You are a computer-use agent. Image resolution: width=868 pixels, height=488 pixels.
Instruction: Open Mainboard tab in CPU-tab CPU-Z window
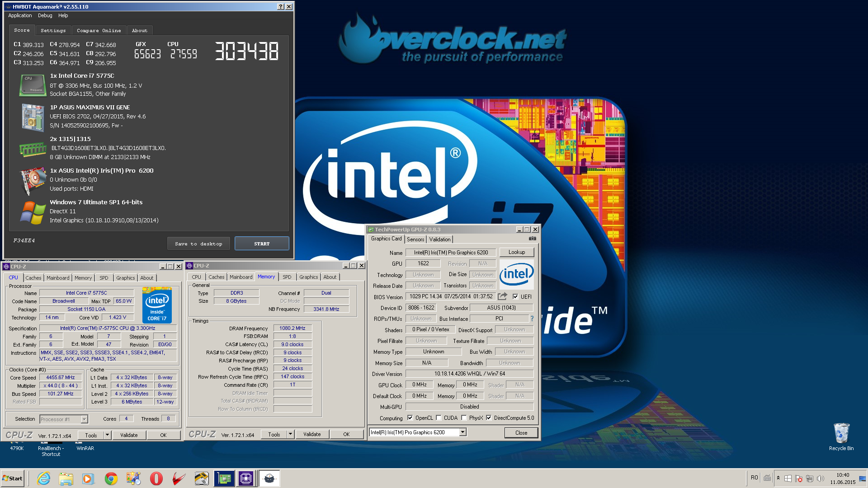[x=58, y=278]
